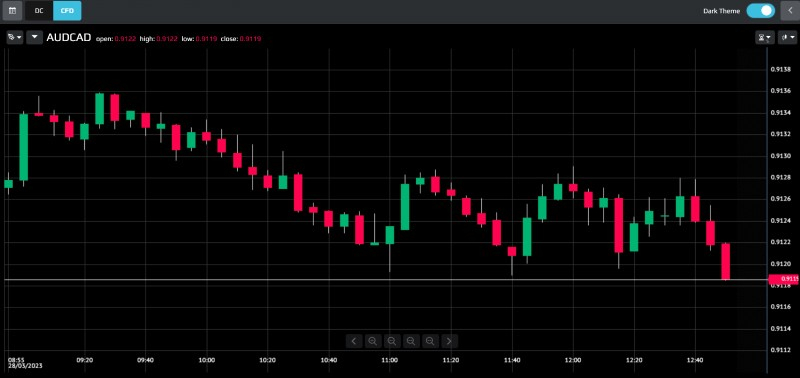
Task: Click the 12:00 time axis label
Action: click(573, 360)
